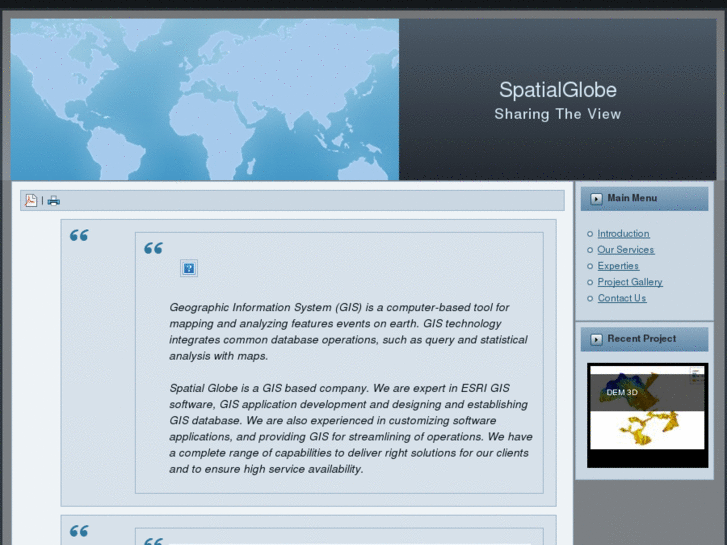Open the DEM 3D project thumbnail
This screenshot has width=727, height=545.
coord(647,415)
